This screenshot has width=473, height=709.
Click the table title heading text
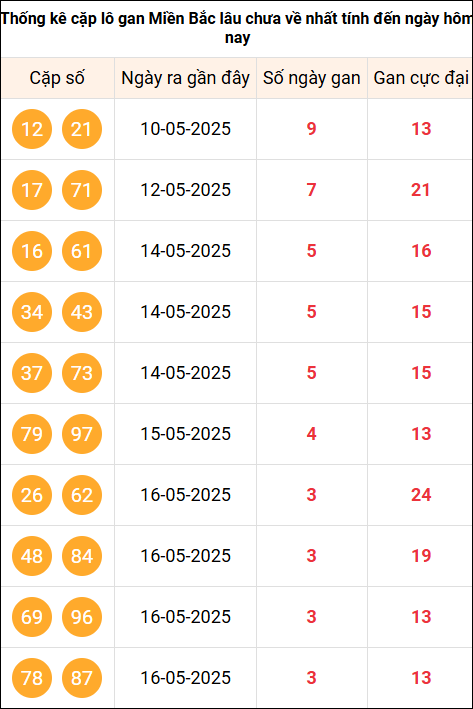(236, 28)
